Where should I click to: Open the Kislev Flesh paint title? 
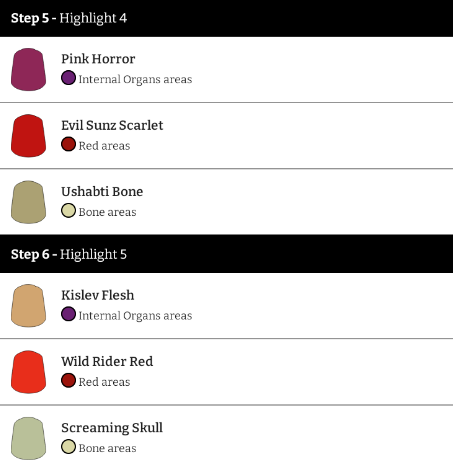pos(98,295)
